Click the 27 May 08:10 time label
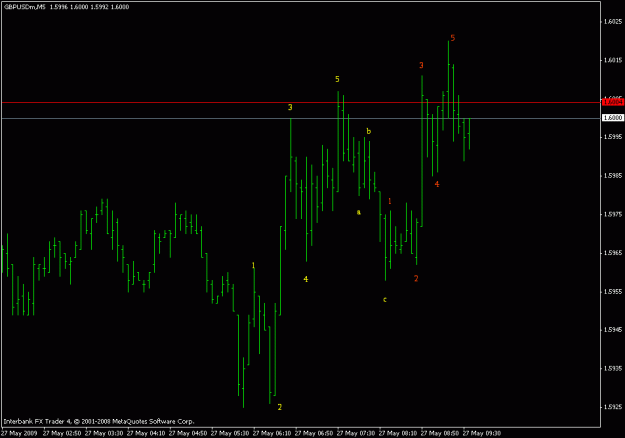The image size is (625, 438). coord(398,433)
